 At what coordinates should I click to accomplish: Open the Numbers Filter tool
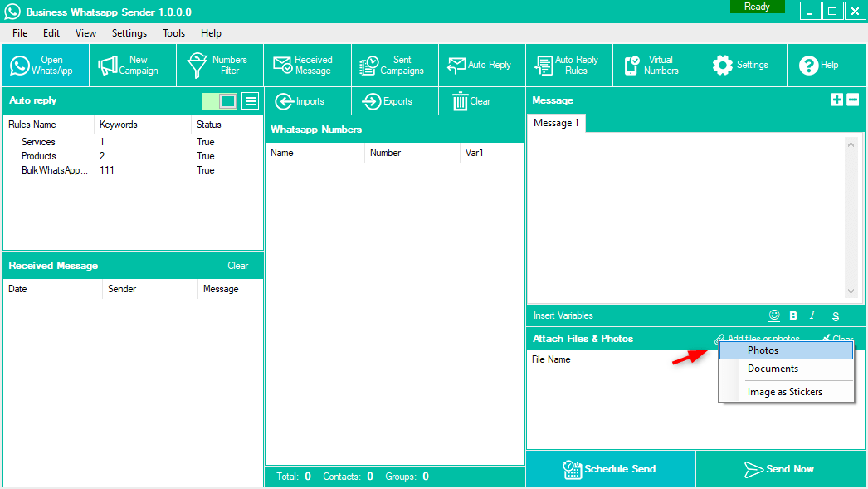(x=220, y=65)
